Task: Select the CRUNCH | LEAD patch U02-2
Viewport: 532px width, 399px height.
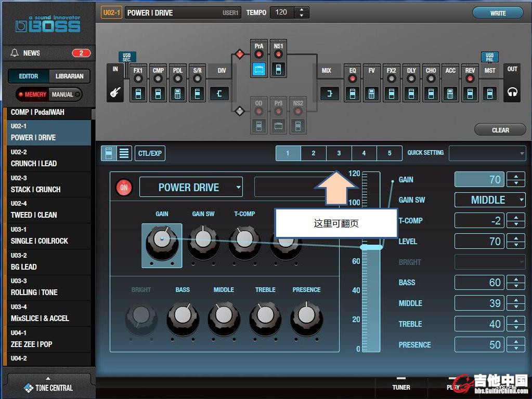Action: (47, 158)
